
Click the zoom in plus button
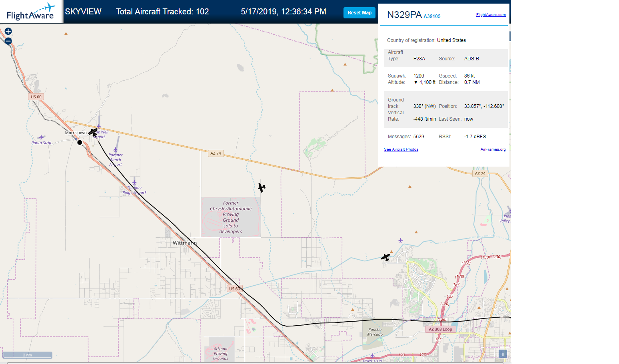coord(8,31)
